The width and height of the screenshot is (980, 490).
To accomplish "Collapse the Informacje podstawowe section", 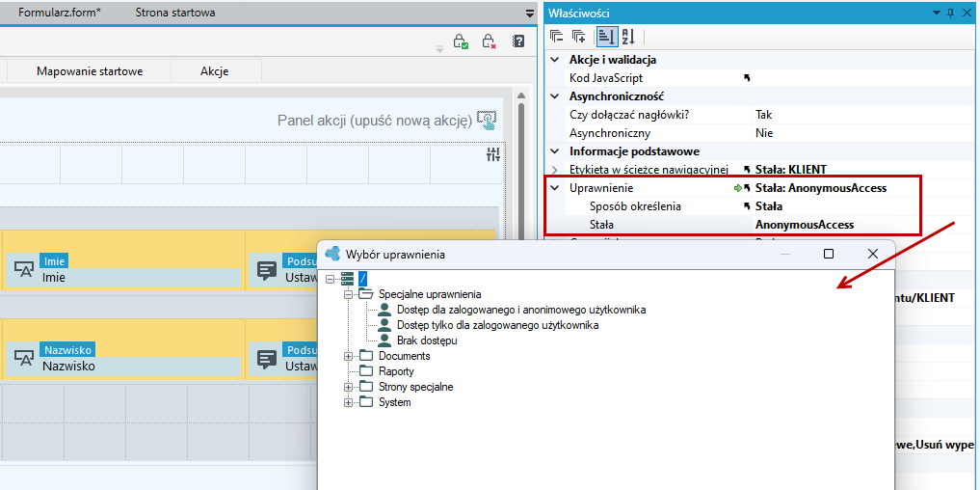I will (x=554, y=151).
